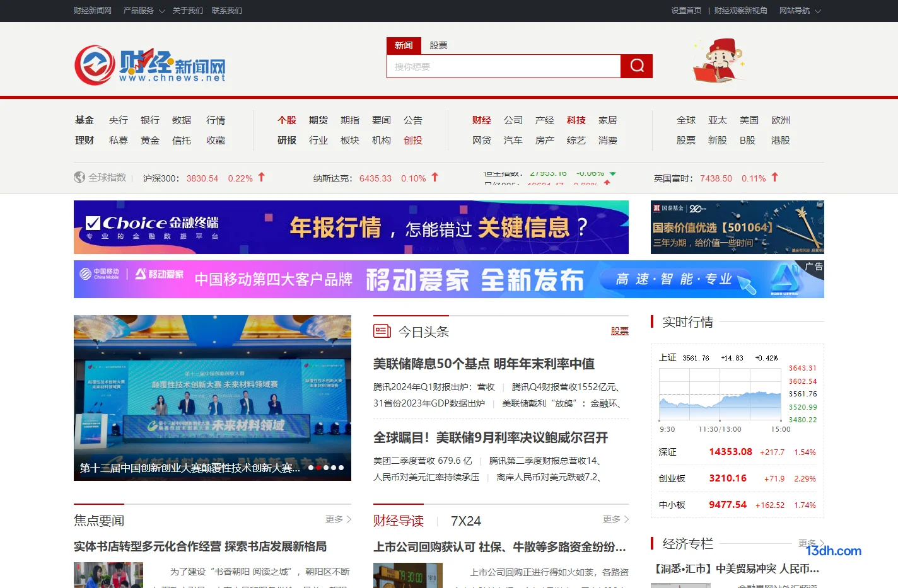Viewport: 898px width, 588px height.
Task: Click 财经观察新视角 link
Action: [x=740, y=11]
